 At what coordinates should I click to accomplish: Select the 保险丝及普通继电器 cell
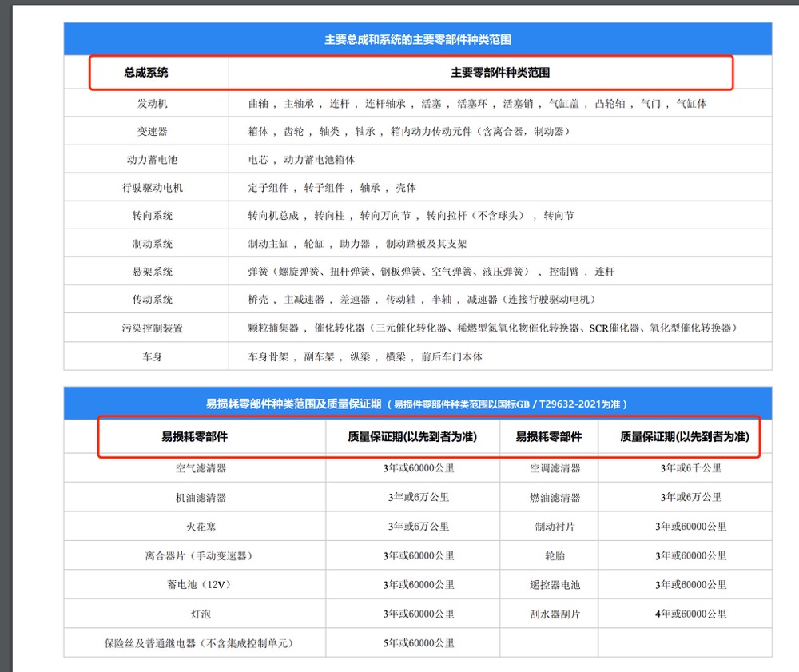(x=199, y=643)
